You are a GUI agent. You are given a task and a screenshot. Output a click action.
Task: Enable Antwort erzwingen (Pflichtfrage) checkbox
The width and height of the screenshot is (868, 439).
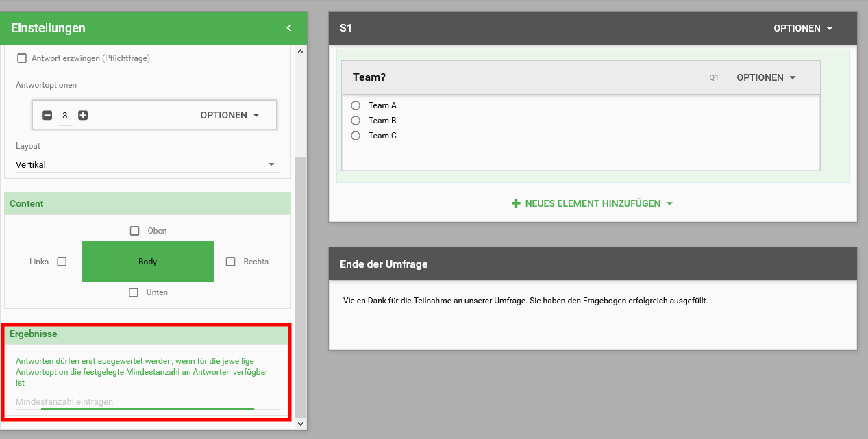(x=22, y=58)
